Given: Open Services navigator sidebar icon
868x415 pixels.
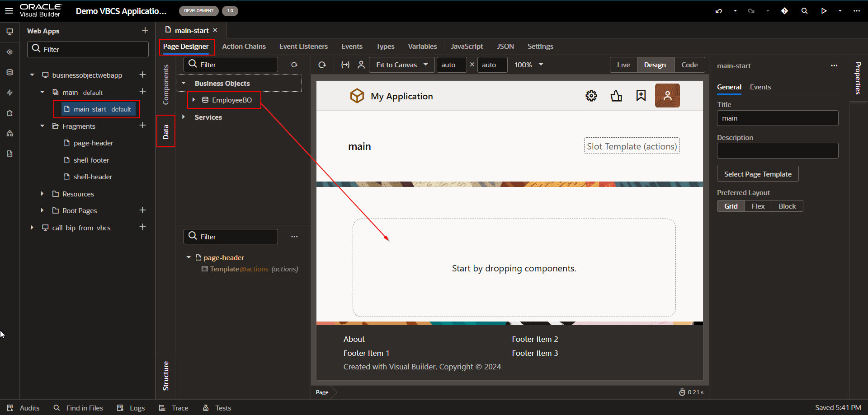Looking at the screenshot, I should pyautogui.click(x=9, y=52).
